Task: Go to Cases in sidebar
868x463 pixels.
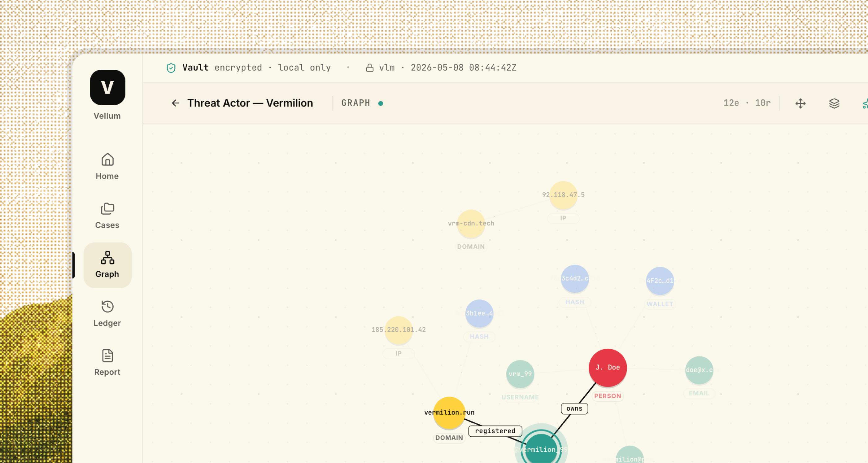Action: point(107,216)
